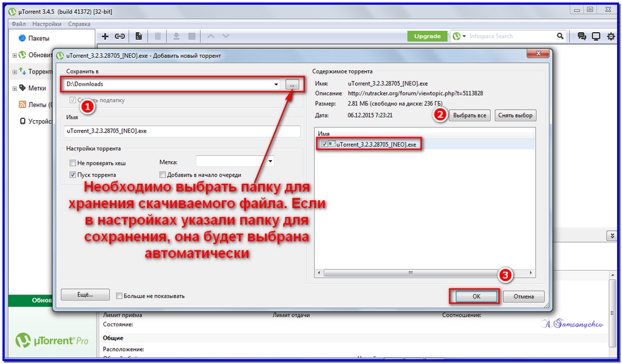The image size is (622, 364).
Task: Click the remote monitor icon in toolbar
Action: [596, 36]
